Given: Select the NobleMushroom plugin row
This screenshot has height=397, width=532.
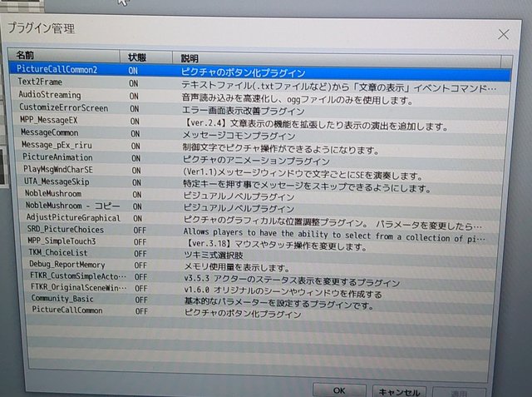Looking at the screenshot, I should 260,195.
